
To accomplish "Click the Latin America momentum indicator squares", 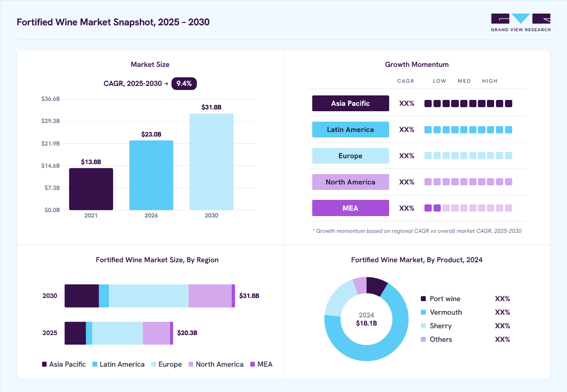I will click(468, 130).
